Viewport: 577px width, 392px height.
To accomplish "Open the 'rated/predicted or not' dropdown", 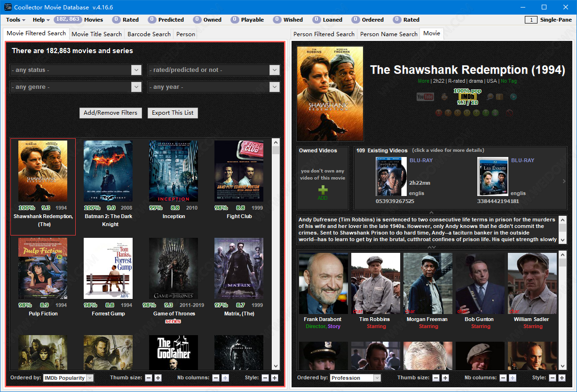I will (214, 70).
